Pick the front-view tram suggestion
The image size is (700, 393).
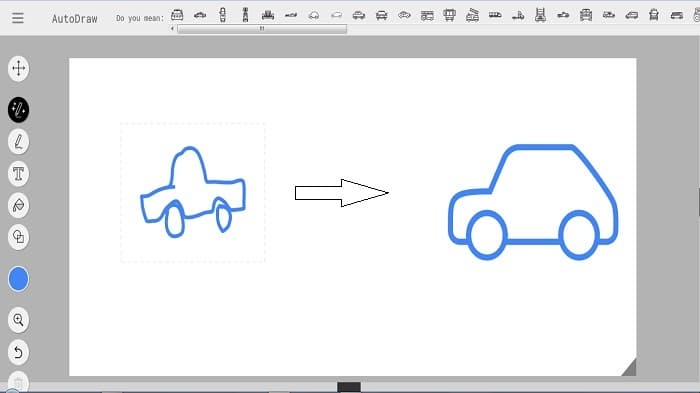(x=450, y=16)
